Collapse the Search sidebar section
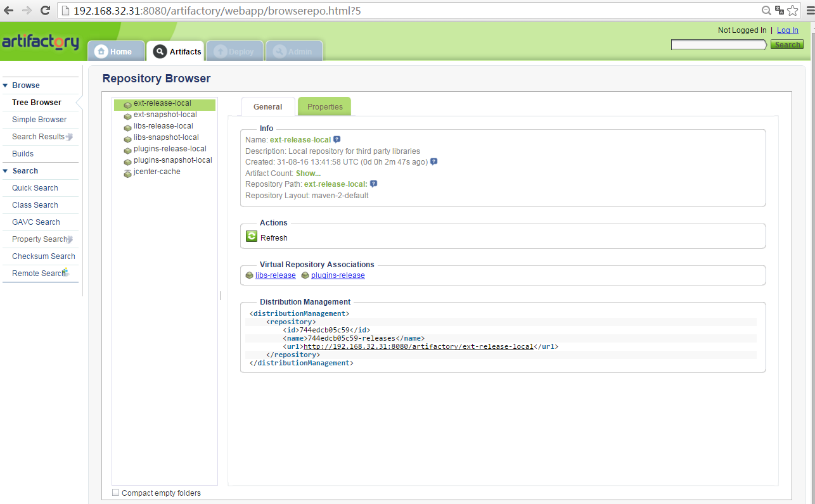The width and height of the screenshot is (815, 504). pyautogui.click(x=5, y=171)
